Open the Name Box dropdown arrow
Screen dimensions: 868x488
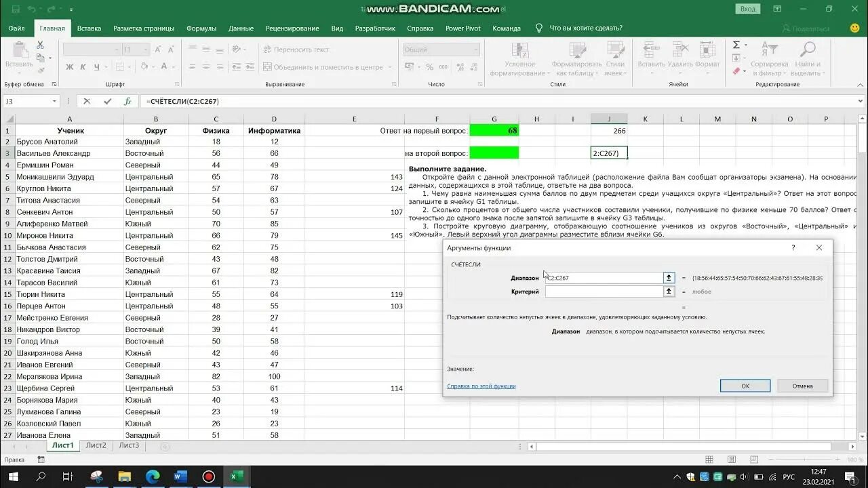point(54,101)
